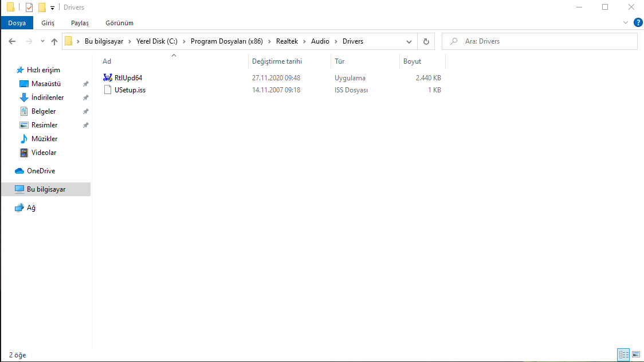Switch to large icons view in status bar
644x362 pixels.
click(636, 355)
